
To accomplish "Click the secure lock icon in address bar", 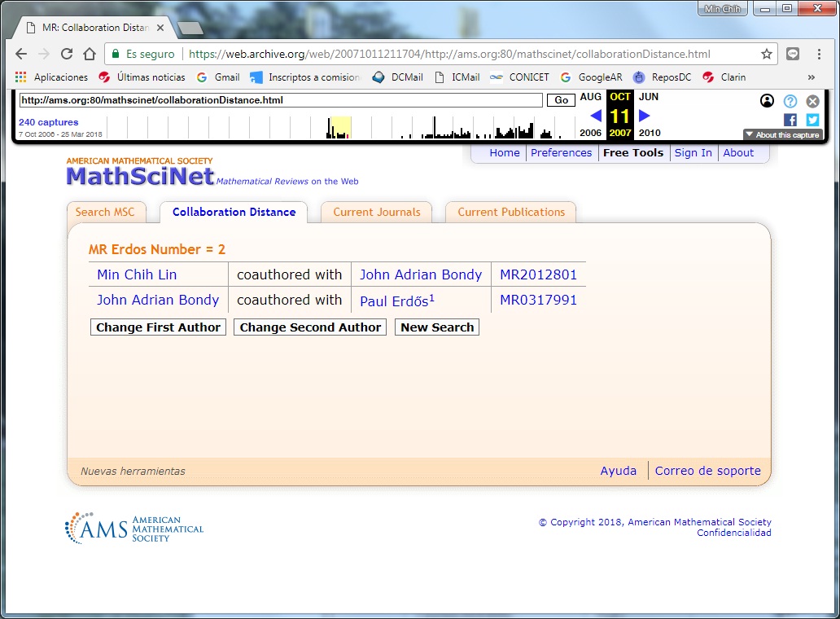I will click(116, 54).
